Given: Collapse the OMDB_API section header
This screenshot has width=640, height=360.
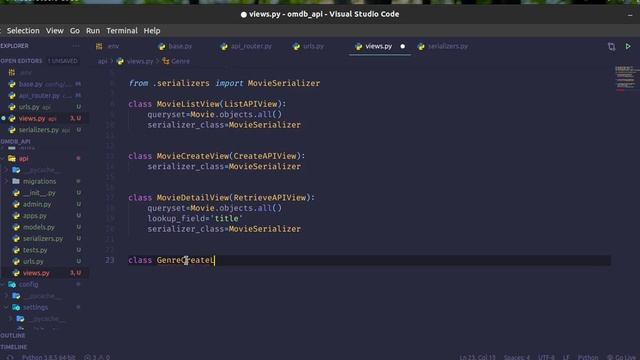Looking at the screenshot, I should (x=16, y=141).
